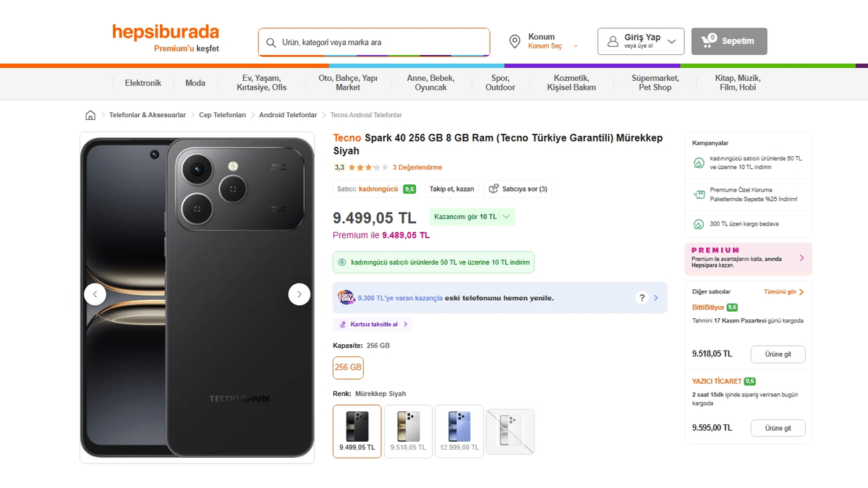Expand the Kazancımı gör 10 TL dropdown

[472, 217]
